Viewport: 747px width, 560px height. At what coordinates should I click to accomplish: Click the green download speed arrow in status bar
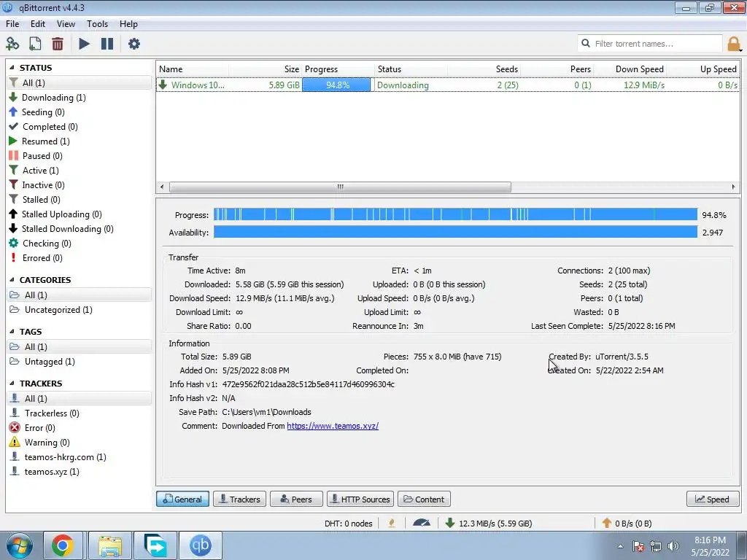pos(449,523)
